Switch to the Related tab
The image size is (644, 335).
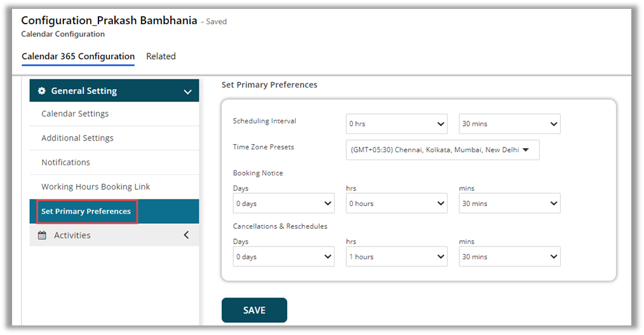pos(161,57)
